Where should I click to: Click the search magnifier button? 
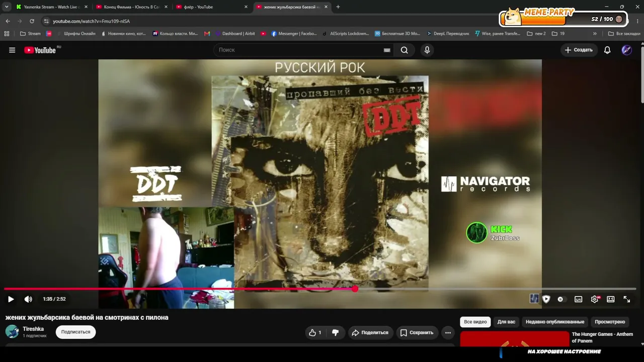405,50
